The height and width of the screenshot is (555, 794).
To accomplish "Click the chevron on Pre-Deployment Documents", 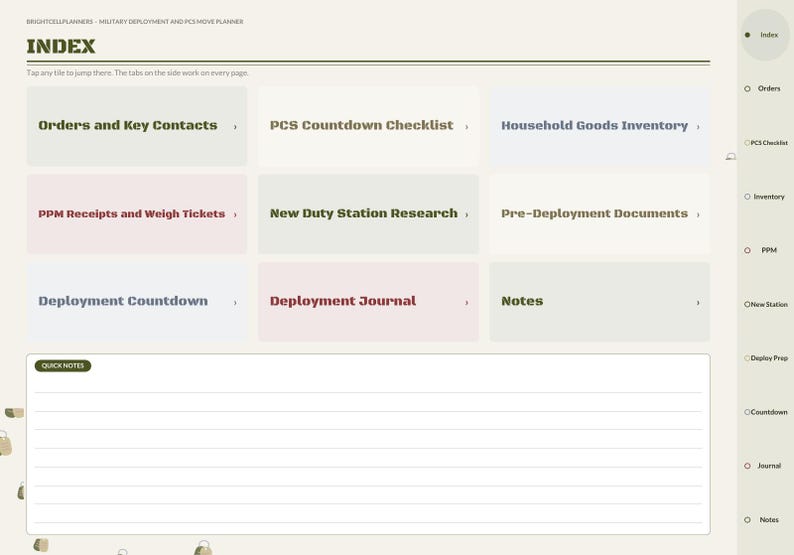I will point(698,215).
